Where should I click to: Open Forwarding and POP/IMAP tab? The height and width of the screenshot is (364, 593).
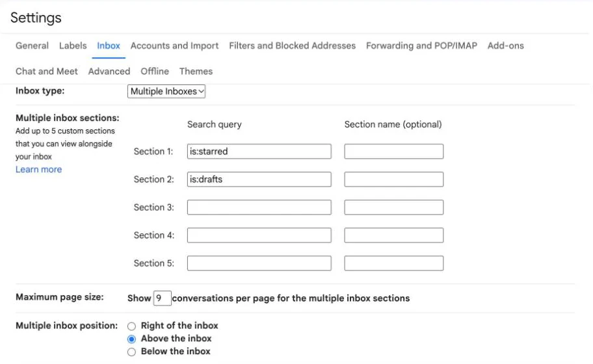tap(422, 45)
